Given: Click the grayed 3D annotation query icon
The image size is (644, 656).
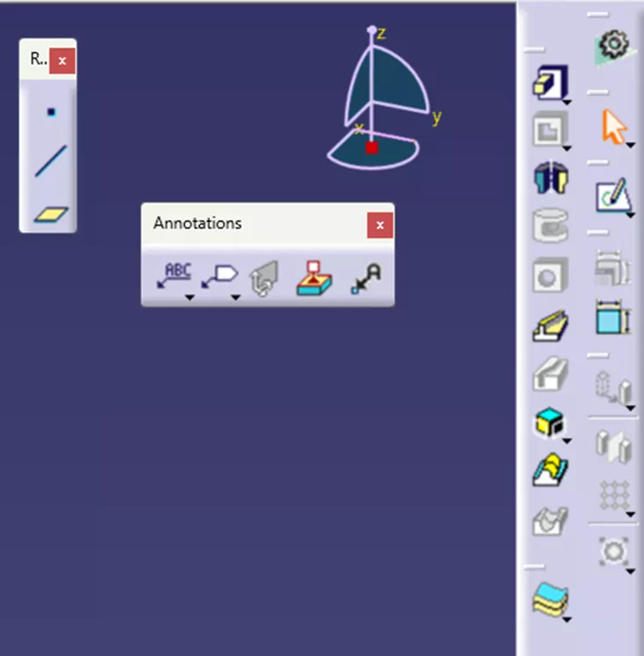Looking at the screenshot, I should coord(264,278).
